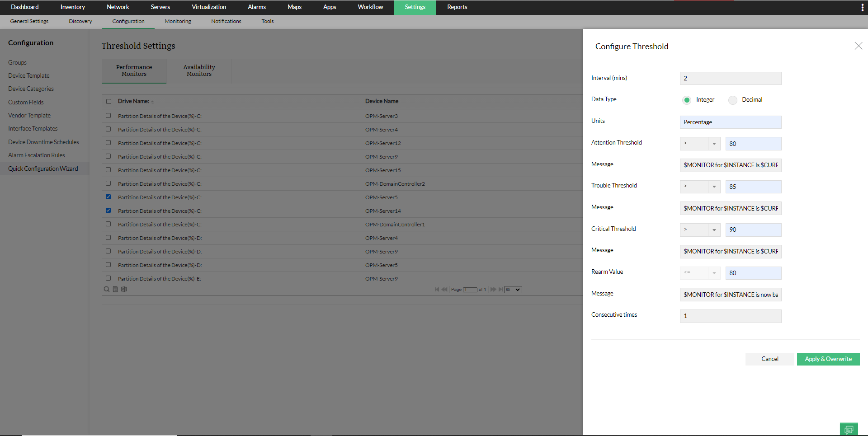Screen dimensions: 868x436
Task: Open the vertical ellipsis menu in top bar
Action: [863, 7]
